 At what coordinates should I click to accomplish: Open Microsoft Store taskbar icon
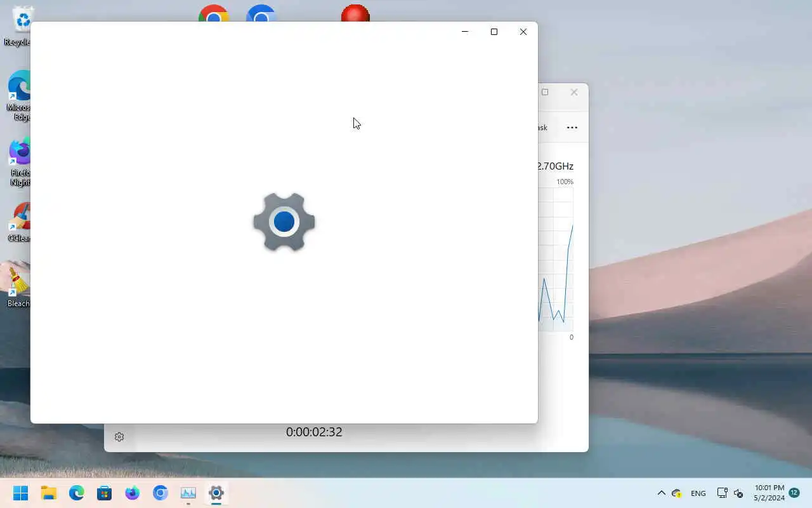pyautogui.click(x=105, y=493)
